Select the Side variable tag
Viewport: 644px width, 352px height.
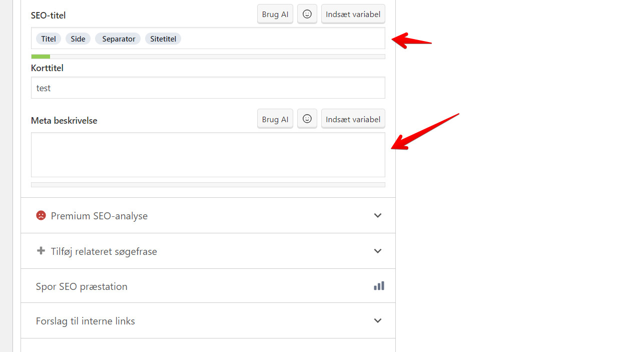[x=78, y=39]
